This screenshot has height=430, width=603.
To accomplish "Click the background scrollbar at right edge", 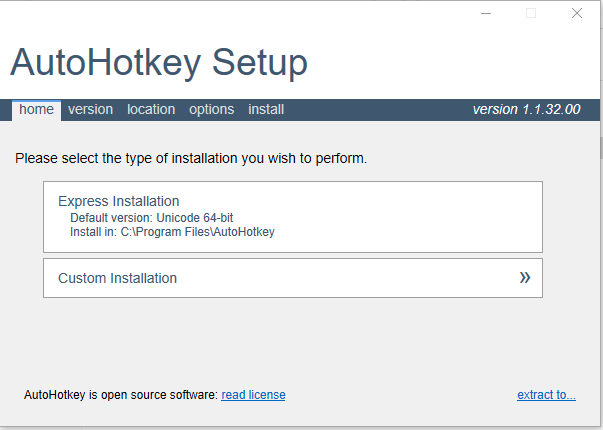I will pyautogui.click(x=601, y=148).
